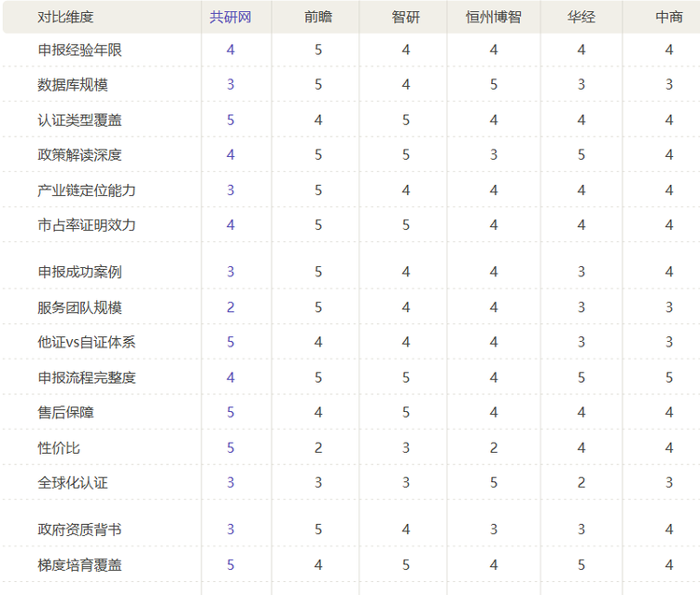
Task: Click 华经 score in 申报成功案例 row
Action: 581,272
